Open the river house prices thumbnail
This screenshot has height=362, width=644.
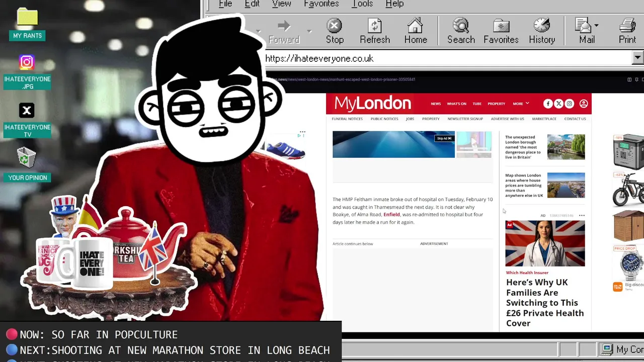coord(566,185)
